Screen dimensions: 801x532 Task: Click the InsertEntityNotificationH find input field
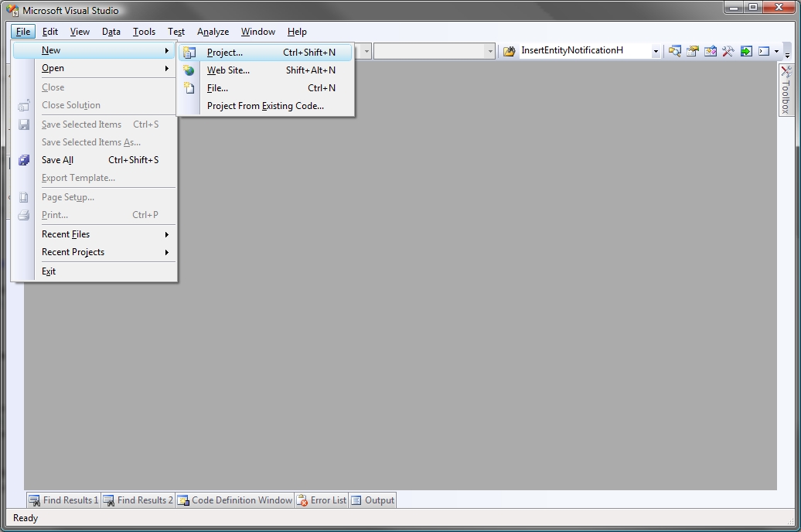(x=585, y=50)
